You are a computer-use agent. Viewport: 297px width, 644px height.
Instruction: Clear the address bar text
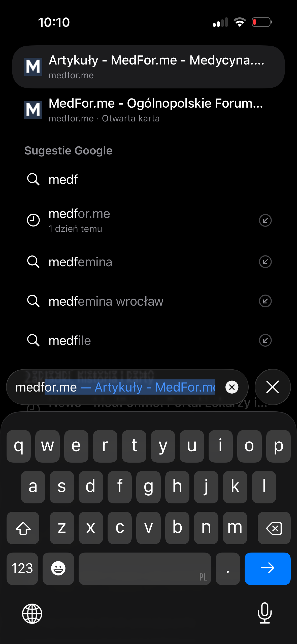[232, 387]
